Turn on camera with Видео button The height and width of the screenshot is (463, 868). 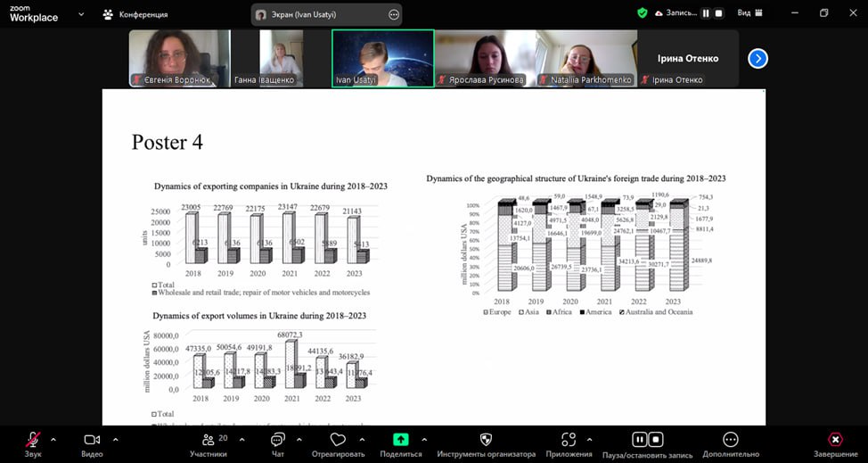pos(92,445)
